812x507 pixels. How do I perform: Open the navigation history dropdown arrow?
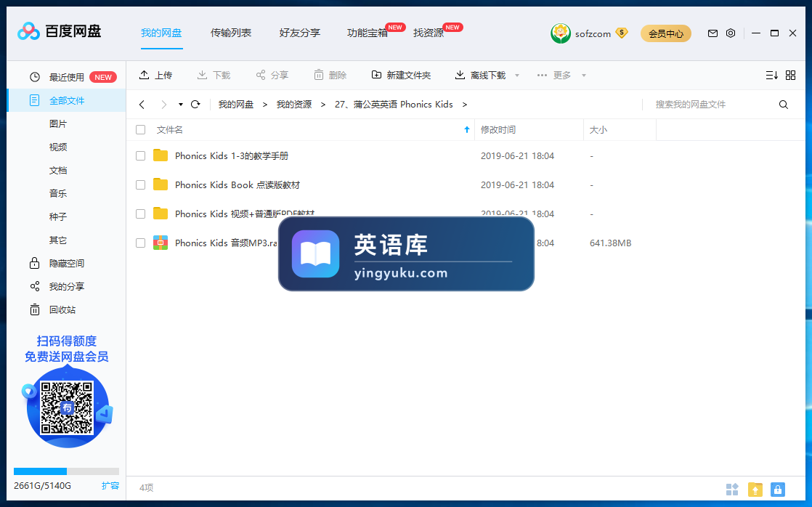click(x=181, y=105)
